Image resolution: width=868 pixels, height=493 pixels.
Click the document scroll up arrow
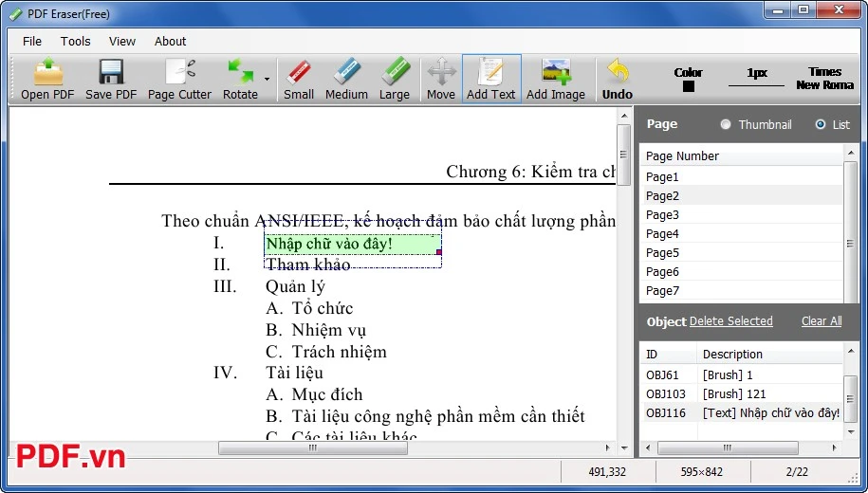(x=624, y=116)
